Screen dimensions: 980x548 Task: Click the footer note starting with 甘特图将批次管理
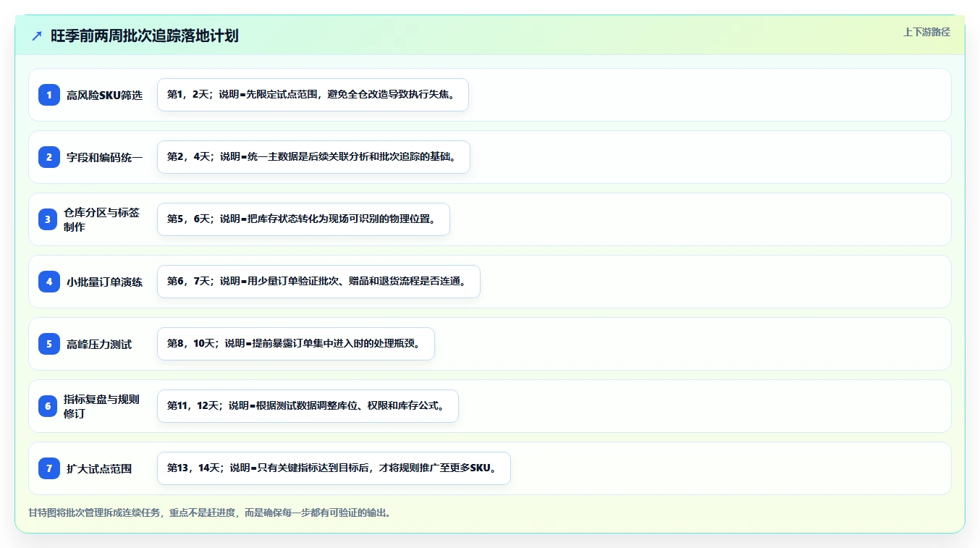(x=210, y=513)
